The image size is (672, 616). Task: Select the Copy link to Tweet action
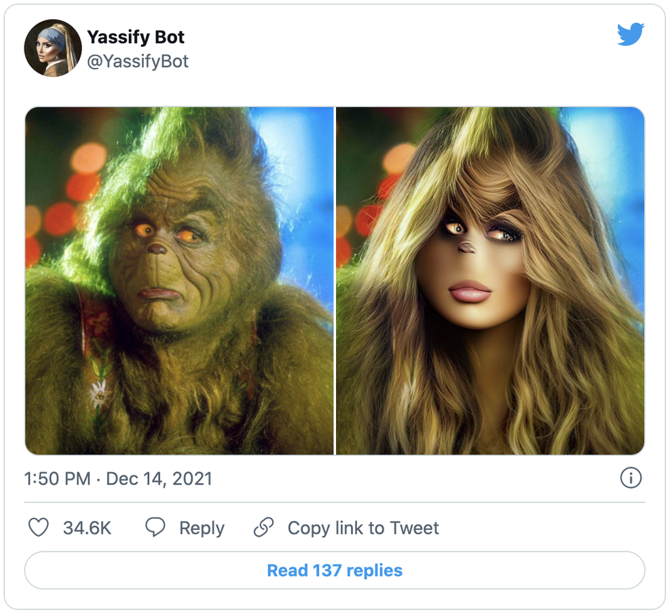[364, 528]
